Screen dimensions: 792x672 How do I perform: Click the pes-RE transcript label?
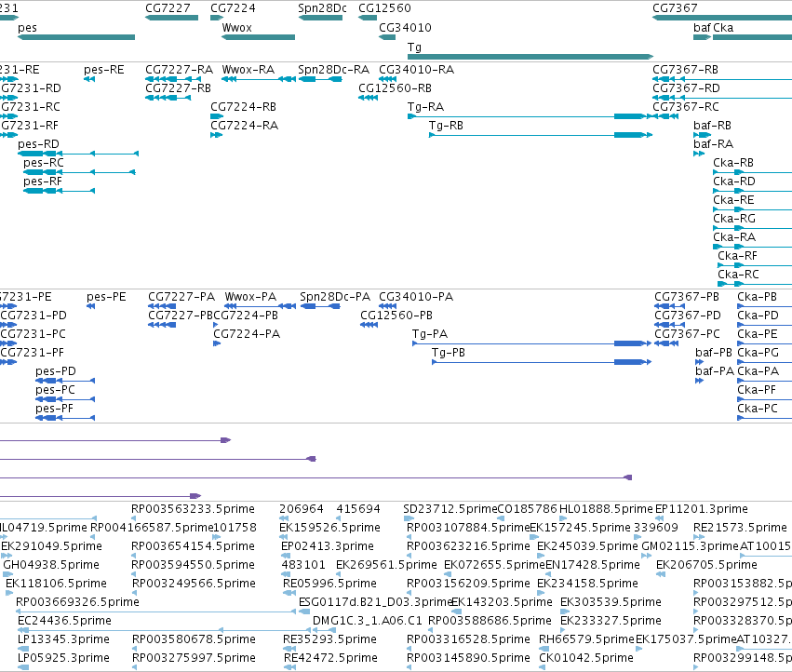coord(104,70)
